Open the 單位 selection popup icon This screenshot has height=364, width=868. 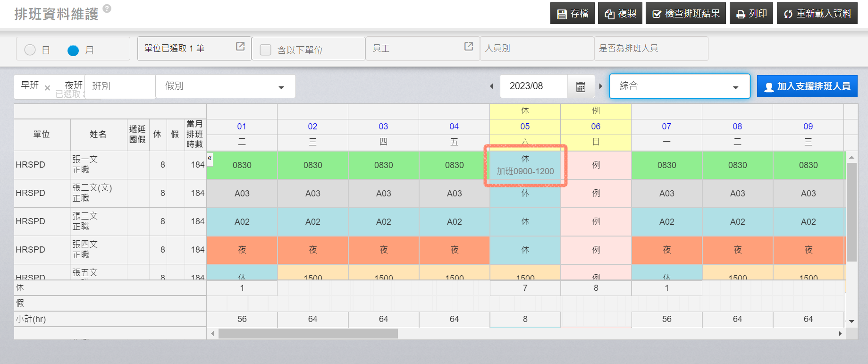pos(240,46)
